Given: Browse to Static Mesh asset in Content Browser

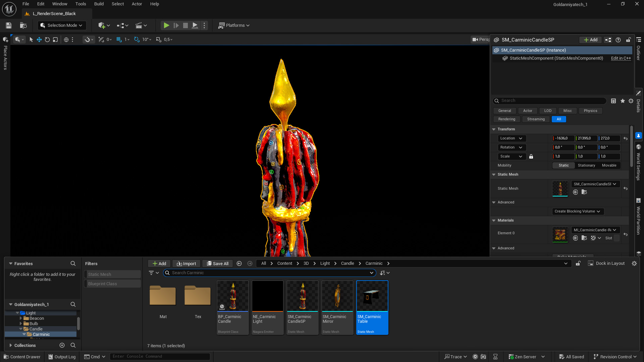Looking at the screenshot, I should pos(584,192).
